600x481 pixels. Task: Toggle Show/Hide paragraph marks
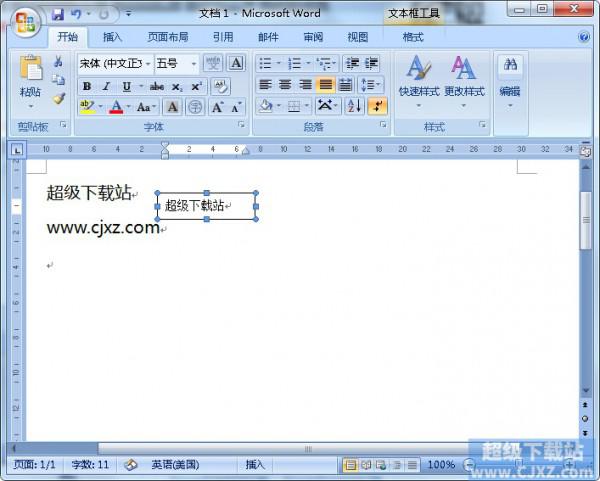click(x=377, y=106)
